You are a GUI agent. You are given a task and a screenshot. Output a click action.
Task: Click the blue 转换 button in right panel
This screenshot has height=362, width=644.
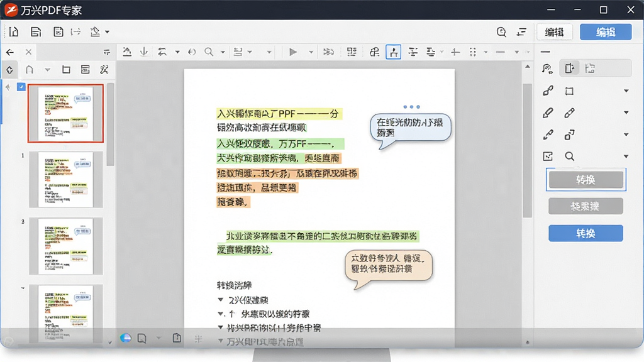tap(586, 233)
